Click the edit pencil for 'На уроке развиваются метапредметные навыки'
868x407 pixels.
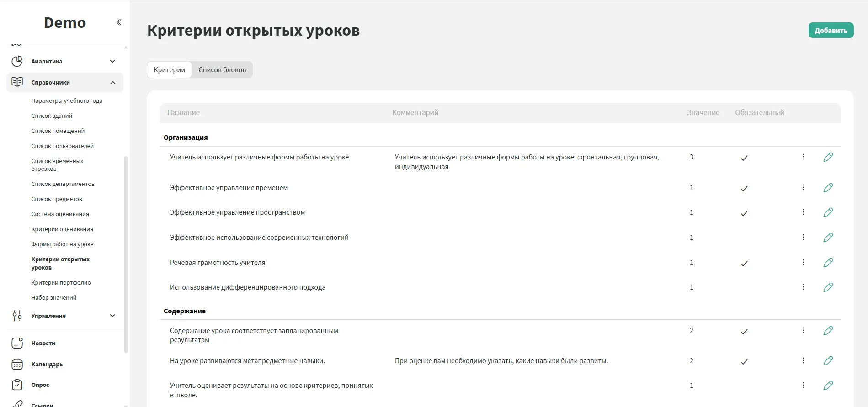tap(828, 361)
